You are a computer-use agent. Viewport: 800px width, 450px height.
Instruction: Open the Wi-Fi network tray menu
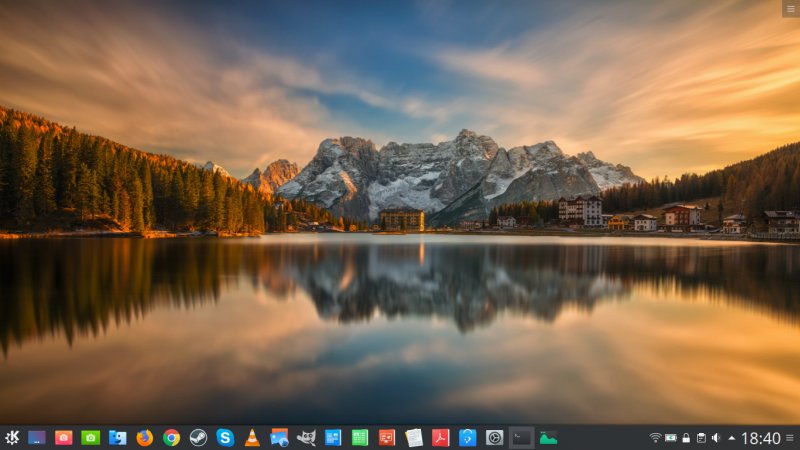(656, 438)
